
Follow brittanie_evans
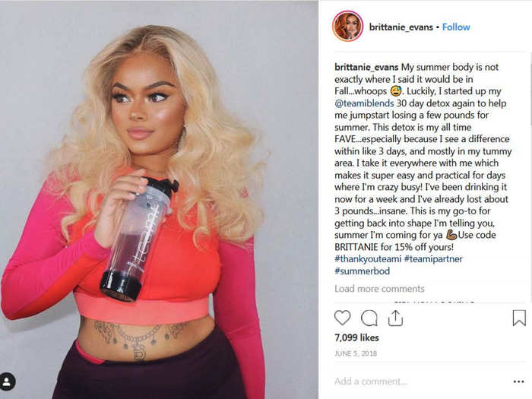click(x=456, y=27)
